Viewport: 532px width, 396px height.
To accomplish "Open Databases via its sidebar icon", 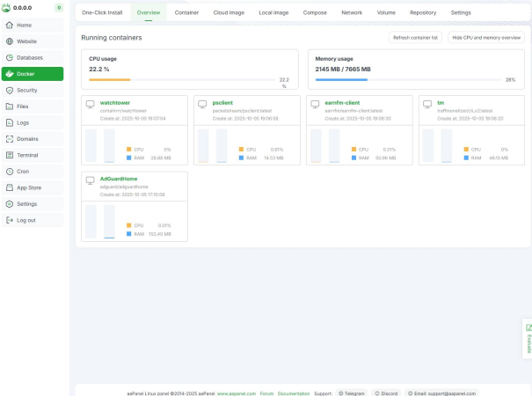I will 10,57.
